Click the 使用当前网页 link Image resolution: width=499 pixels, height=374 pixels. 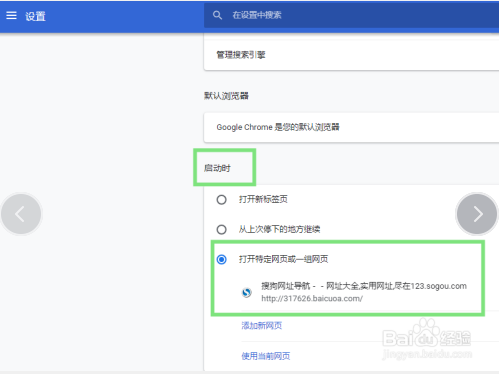click(266, 356)
